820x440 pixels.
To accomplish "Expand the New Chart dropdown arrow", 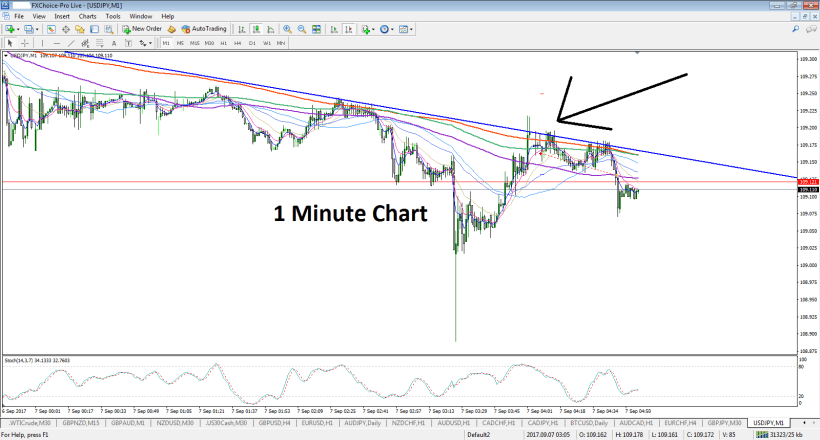I will click(18, 29).
